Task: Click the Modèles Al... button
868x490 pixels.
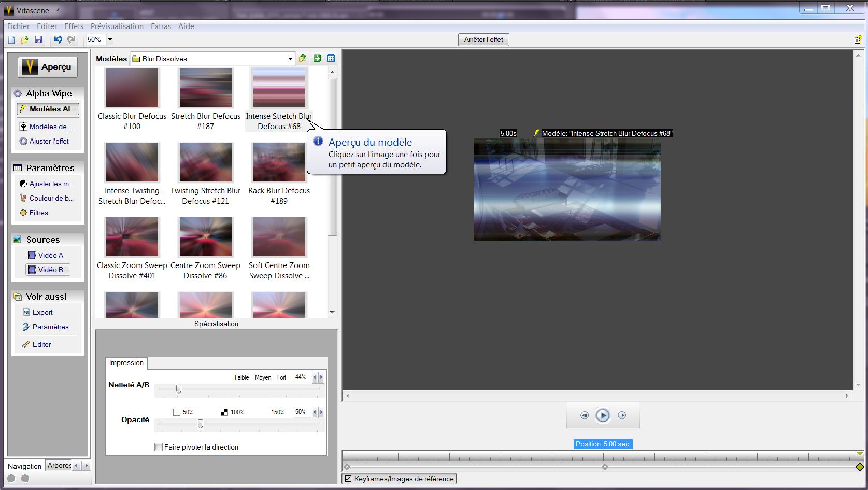Action: tap(48, 109)
